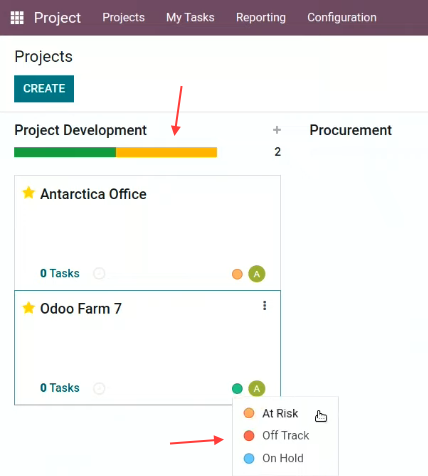Click the yellow segment of the progress bar
The height and width of the screenshot is (476, 428).
166,152
